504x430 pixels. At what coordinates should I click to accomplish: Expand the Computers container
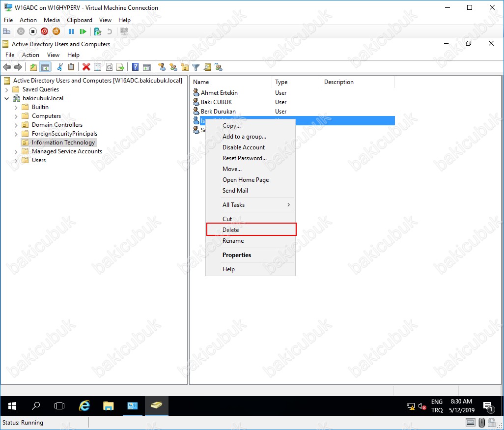(16, 116)
